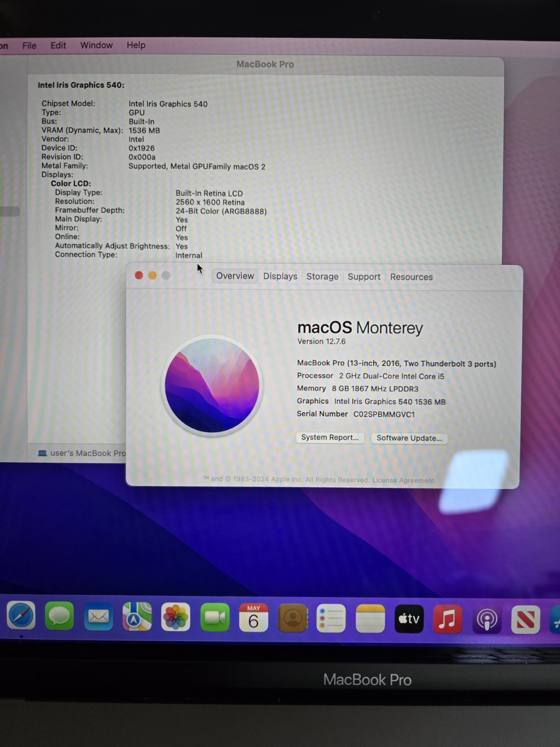560x747 pixels.
Task: Switch to the Support tab
Action: [x=364, y=277]
